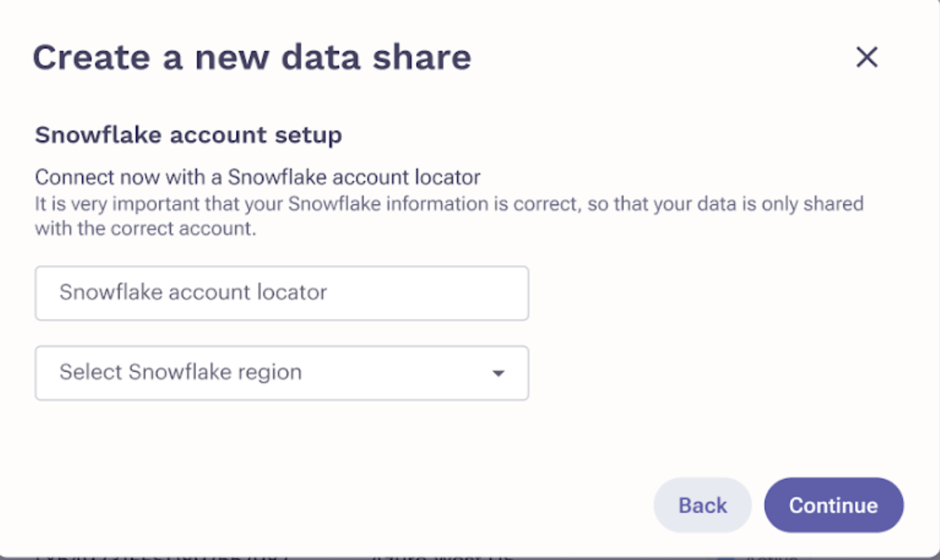Click the "Create a new data share" heading
Image resolution: width=940 pixels, height=560 pixels.
click(x=251, y=57)
